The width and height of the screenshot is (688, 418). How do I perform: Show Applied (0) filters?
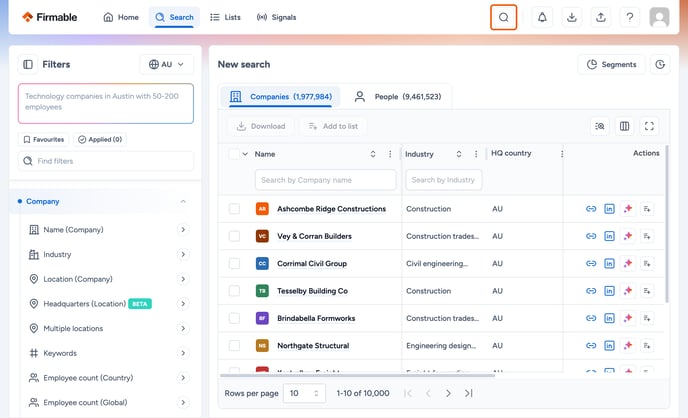click(x=100, y=139)
